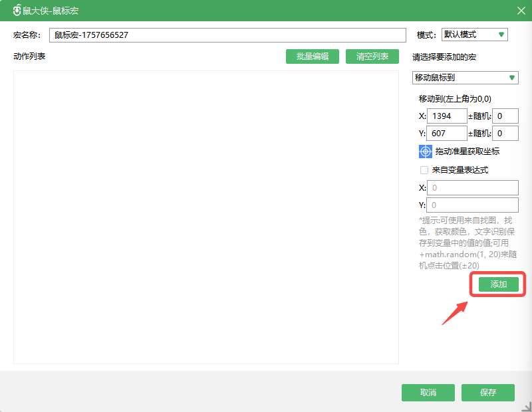Screen dimensions: 532x412
Task: Focus the Y coordinate field showing 607
Action: click(447, 134)
